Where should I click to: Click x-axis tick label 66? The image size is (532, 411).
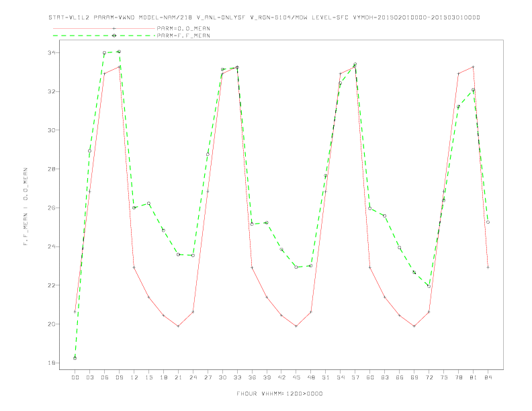[x=400, y=377]
